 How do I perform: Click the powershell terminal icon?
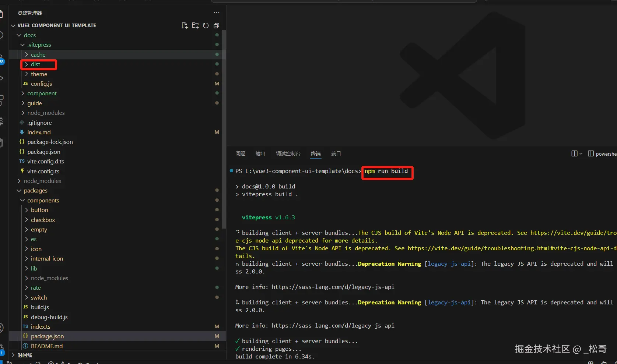tap(591, 153)
